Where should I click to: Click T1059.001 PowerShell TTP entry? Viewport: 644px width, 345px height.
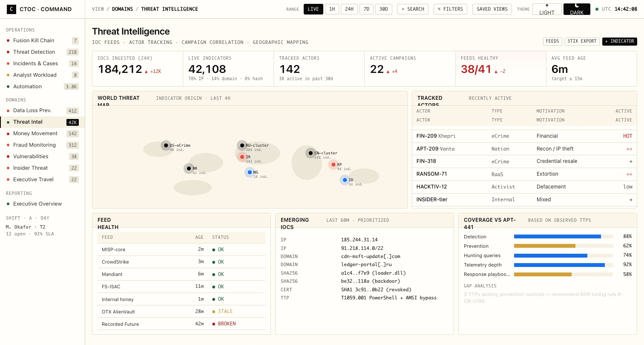(388, 298)
